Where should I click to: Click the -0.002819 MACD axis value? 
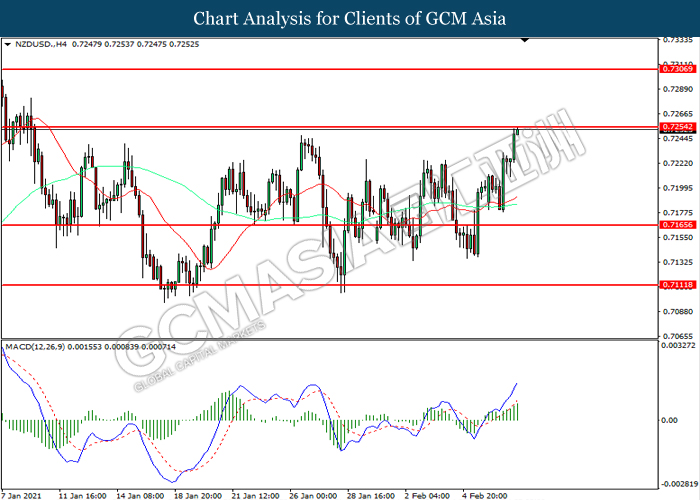[675, 482]
